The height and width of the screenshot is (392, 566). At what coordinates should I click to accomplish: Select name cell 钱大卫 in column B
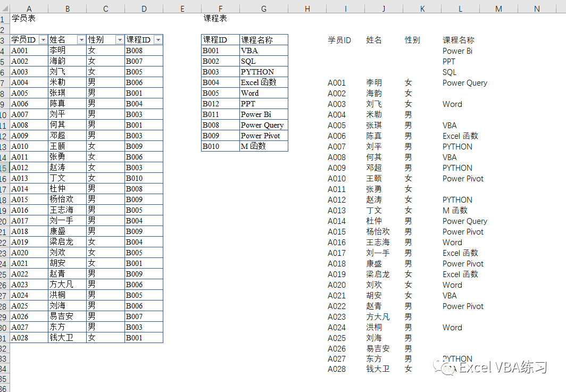67,338
